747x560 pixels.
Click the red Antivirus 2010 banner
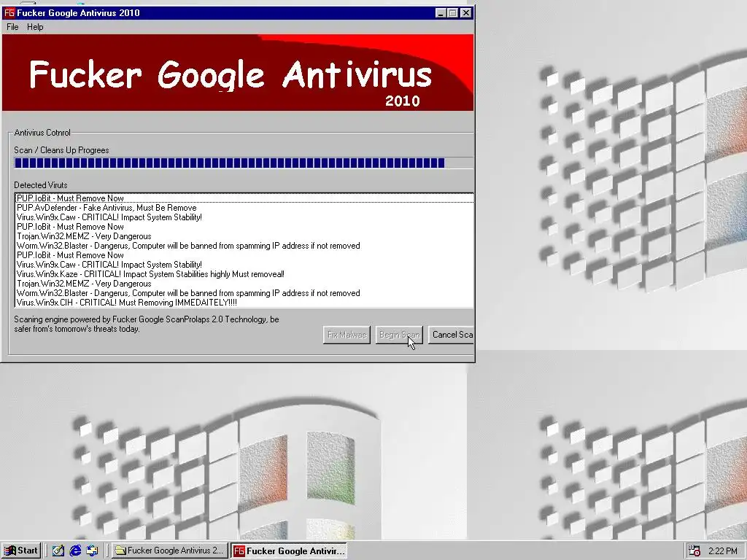coord(238,72)
